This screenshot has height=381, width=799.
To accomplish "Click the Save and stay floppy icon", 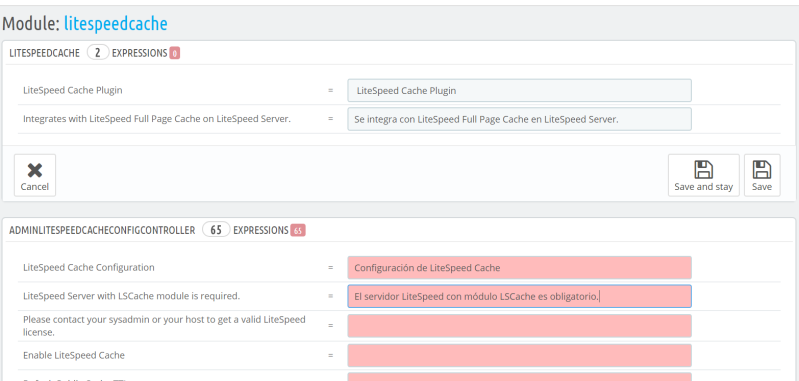I will tap(704, 170).
